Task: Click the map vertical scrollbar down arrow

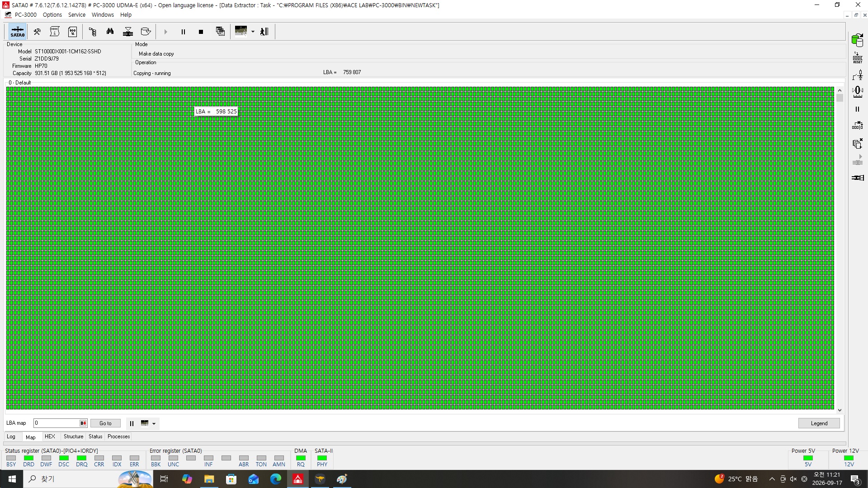Action: click(x=840, y=410)
